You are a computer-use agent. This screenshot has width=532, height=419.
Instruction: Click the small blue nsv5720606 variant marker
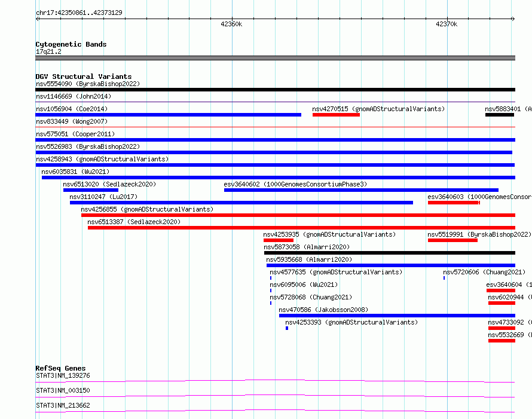(444, 278)
